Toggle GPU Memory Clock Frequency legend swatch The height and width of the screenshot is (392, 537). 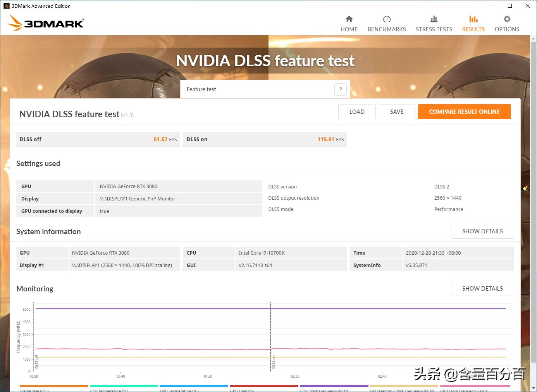(404, 386)
